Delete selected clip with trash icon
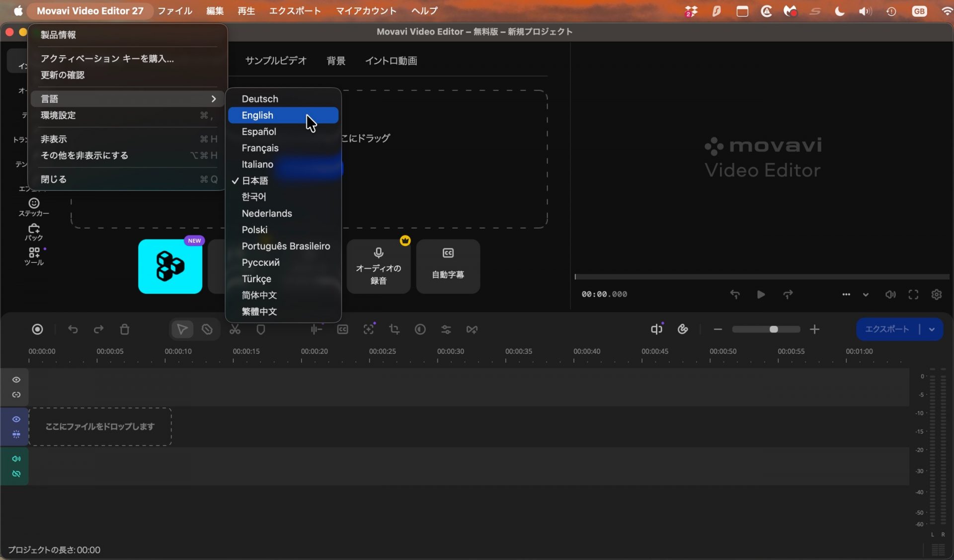954x560 pixels. pyautogui.click(x=125, y=329)
